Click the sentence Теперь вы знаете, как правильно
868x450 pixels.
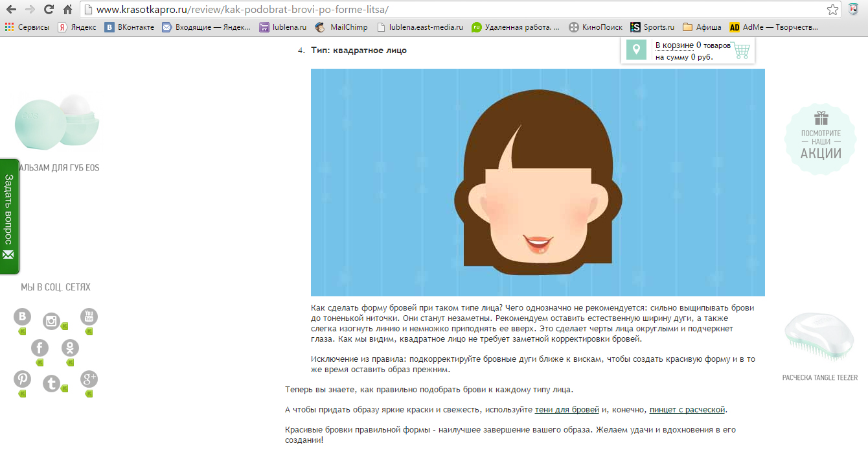[x=429, y=390]
